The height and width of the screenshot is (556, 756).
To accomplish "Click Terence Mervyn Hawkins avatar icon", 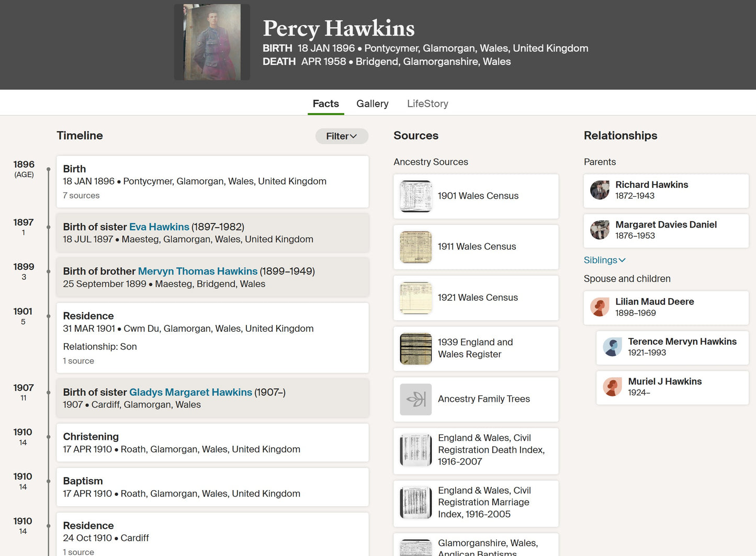I will (x=612, y=347).
